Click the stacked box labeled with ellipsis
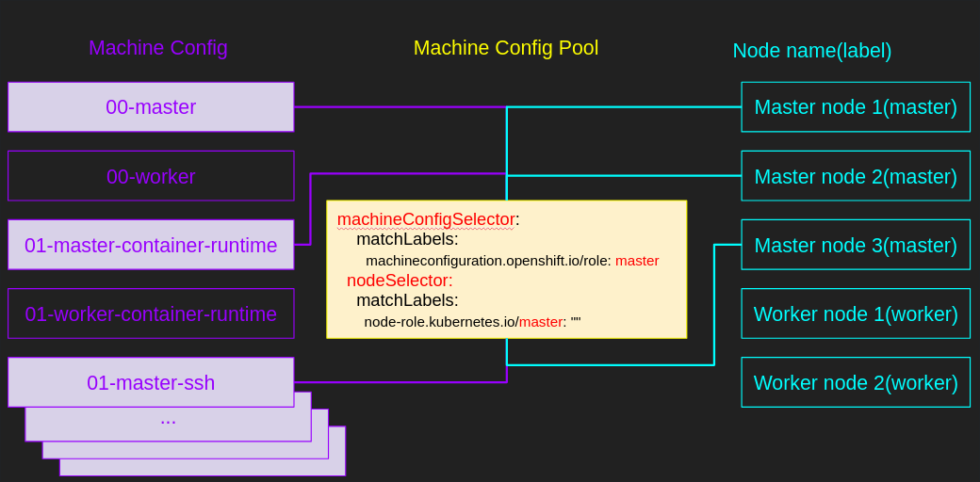The image size is (980, 482). tap(168, 421)
